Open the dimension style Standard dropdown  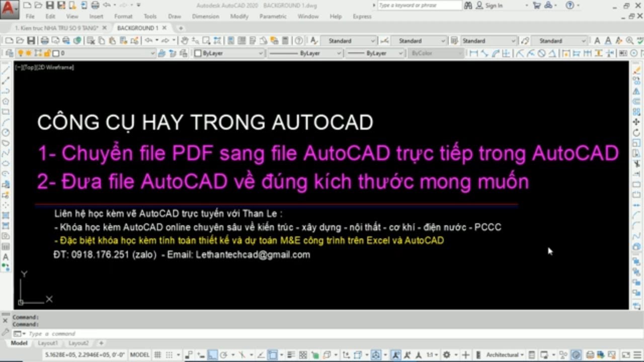(419, 41)
